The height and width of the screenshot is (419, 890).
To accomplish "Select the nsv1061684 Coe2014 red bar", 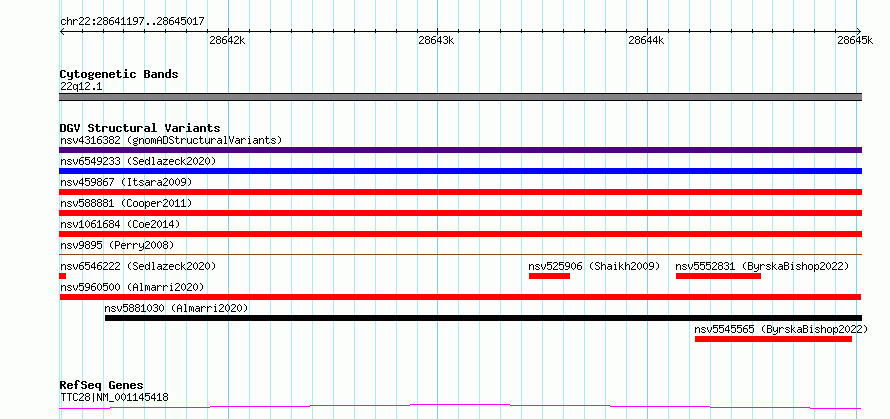I will 460,234.
